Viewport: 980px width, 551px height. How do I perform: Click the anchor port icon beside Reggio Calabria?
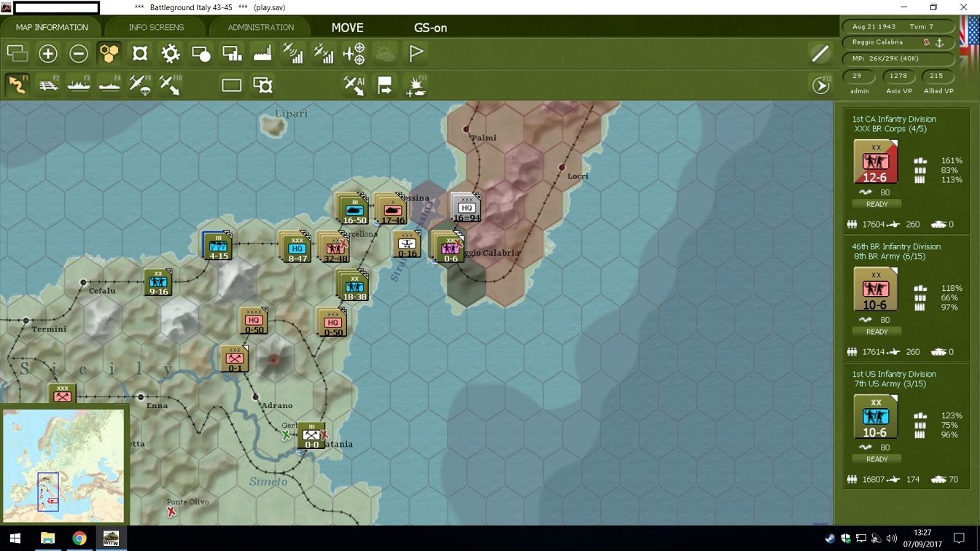point(940,42)
